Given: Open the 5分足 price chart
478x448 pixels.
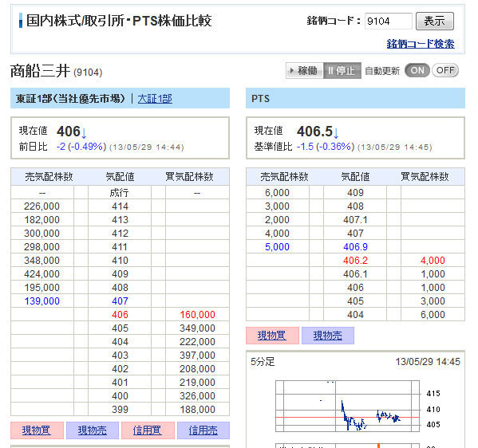Looking at the screenshot, I should 347,406.
